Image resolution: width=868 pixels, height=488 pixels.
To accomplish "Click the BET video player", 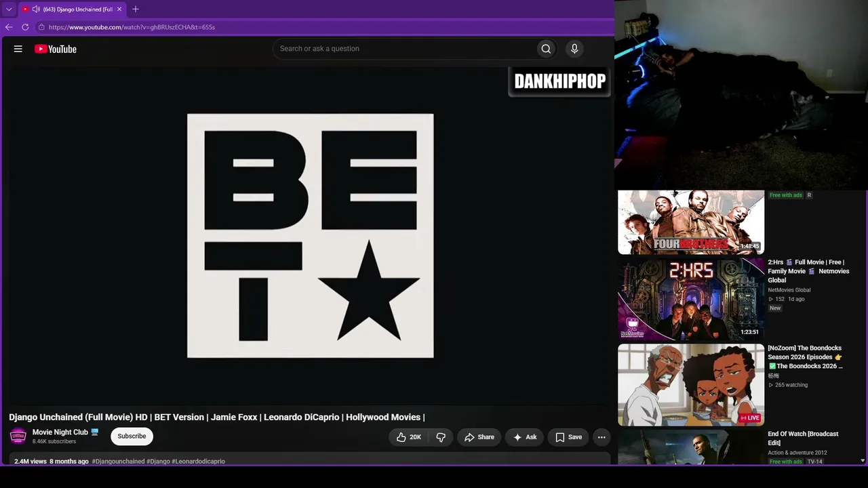I will point(310,235).
